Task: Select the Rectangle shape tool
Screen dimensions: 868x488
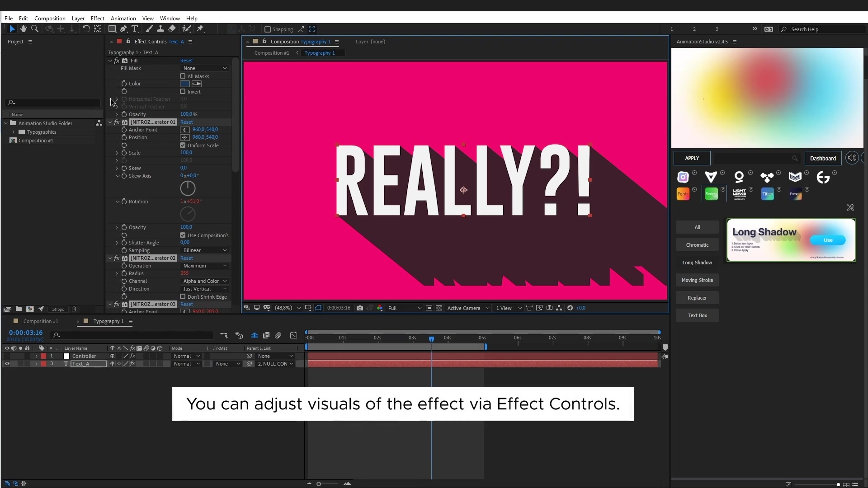Action: 112,29
